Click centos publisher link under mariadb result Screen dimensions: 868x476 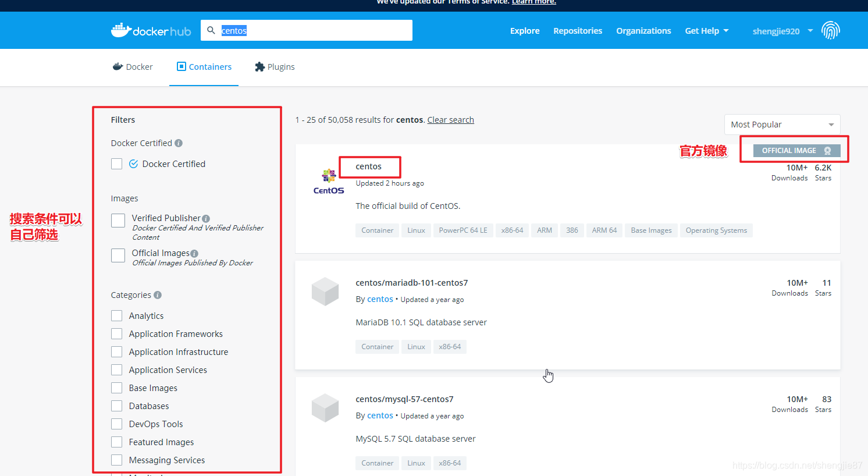point(380,299)
